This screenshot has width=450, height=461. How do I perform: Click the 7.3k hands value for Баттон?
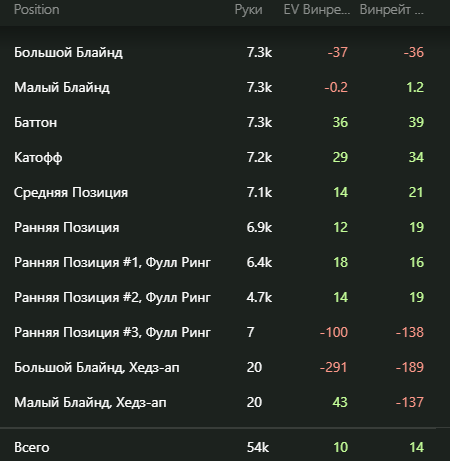[259, 122]
